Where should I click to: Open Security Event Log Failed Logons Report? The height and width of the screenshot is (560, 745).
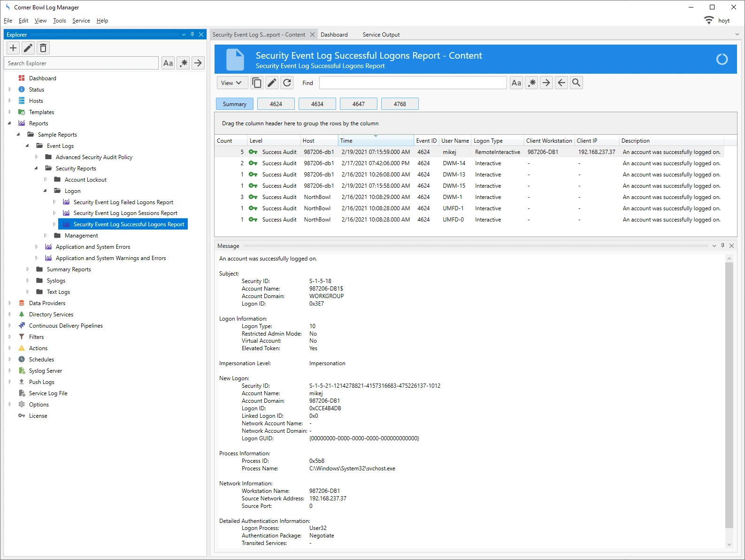click(x=123, y=202)
